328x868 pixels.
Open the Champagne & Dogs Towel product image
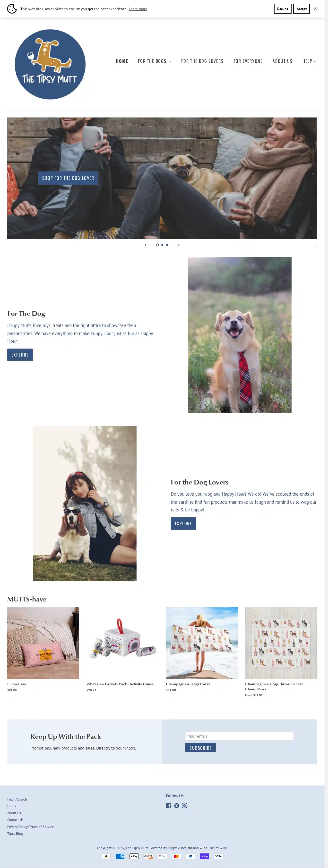(x=202, y=643)
